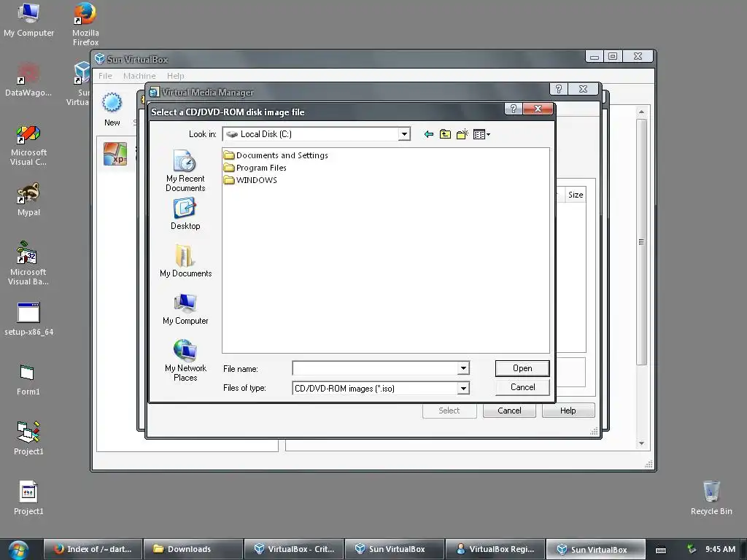Launch the Mypal desktop shortcut
This screenshot has height=560, width=747.
28,200
